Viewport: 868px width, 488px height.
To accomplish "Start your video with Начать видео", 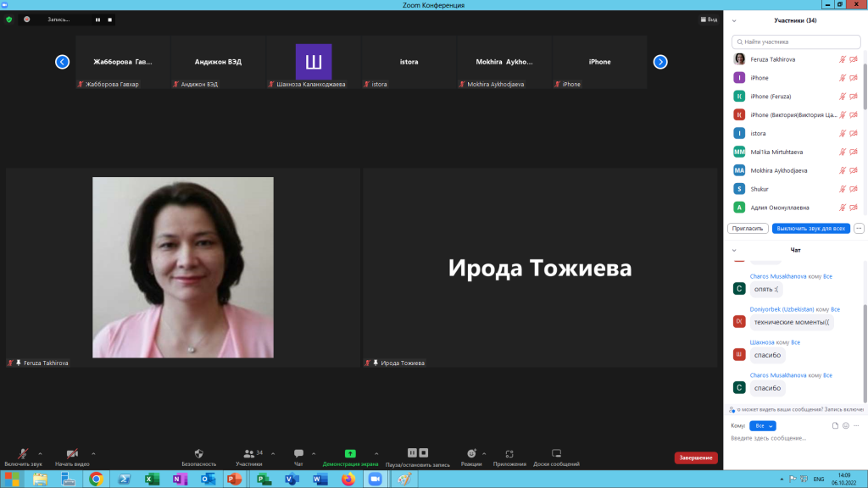I will (71, 453).
